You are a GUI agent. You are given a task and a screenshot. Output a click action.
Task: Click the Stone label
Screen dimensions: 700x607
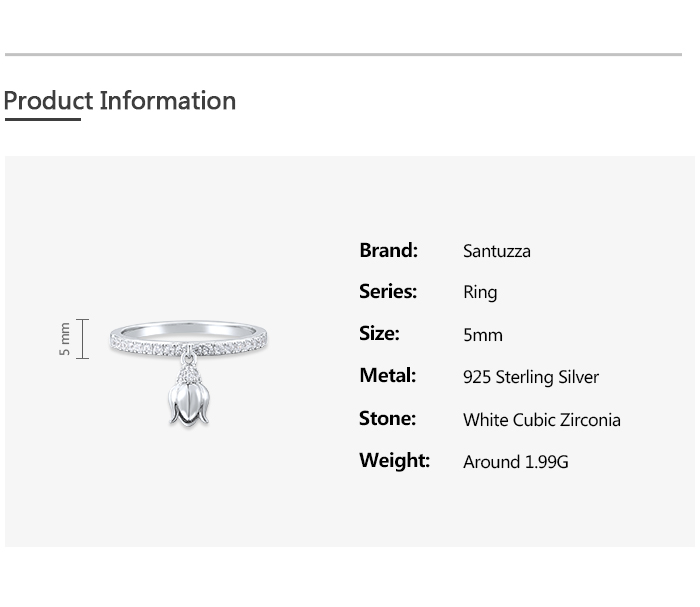tap(388, 419)
